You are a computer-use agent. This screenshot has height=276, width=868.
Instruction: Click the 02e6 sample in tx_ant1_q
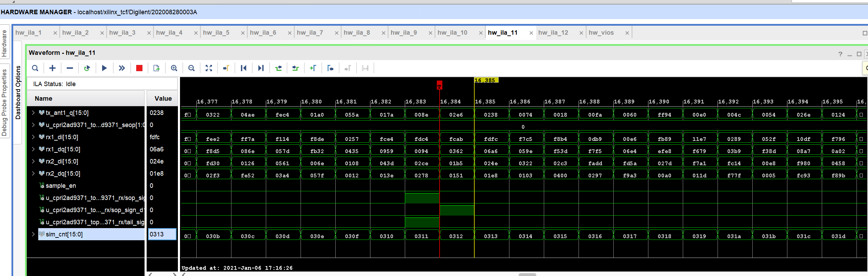point(456,115)
